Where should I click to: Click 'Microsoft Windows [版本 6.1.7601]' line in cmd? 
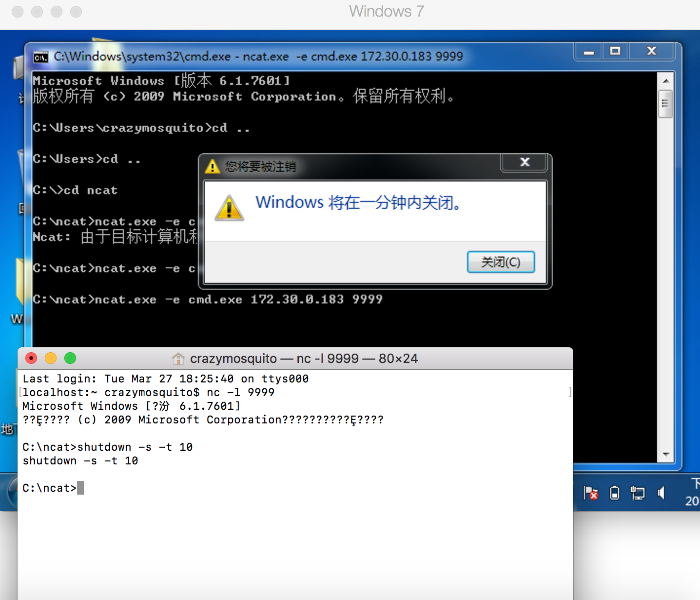tap(161, 80)
